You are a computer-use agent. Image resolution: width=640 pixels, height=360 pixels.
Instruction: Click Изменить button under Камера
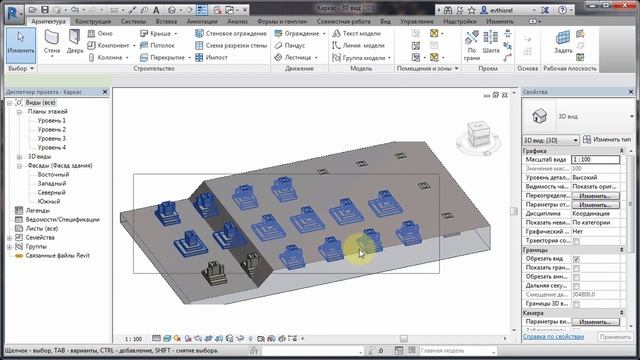tap(595, 322)
